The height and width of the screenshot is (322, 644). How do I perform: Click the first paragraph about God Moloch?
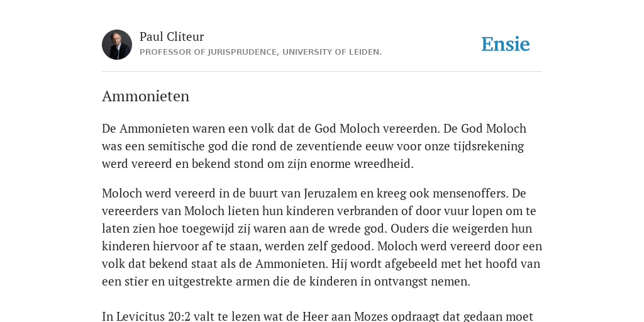tap(314, 146)
